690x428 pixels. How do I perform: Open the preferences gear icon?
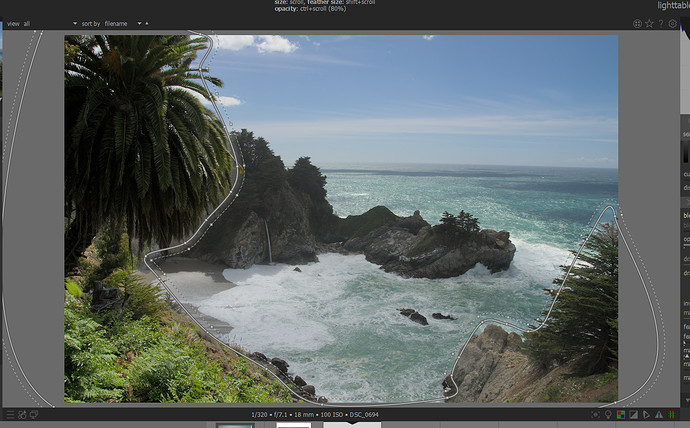point(672,23)
